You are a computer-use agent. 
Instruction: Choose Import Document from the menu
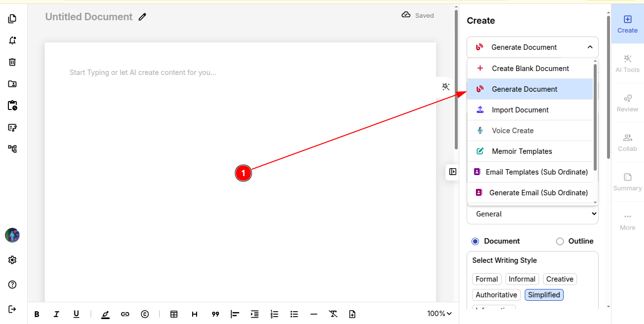520,110
